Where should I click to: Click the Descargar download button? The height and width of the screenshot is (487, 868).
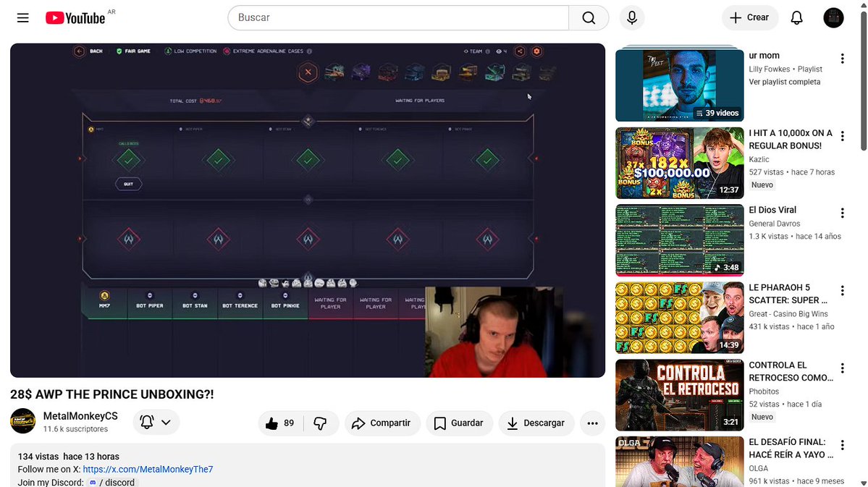tap(536, 423)
